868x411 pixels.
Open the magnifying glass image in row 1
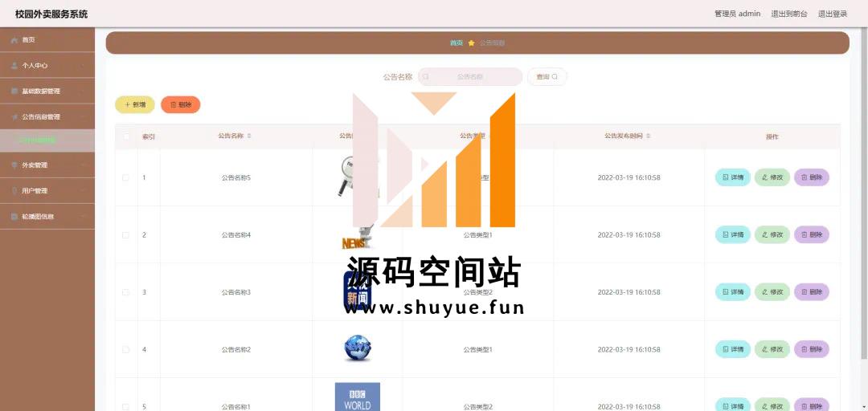coord(357,177)
